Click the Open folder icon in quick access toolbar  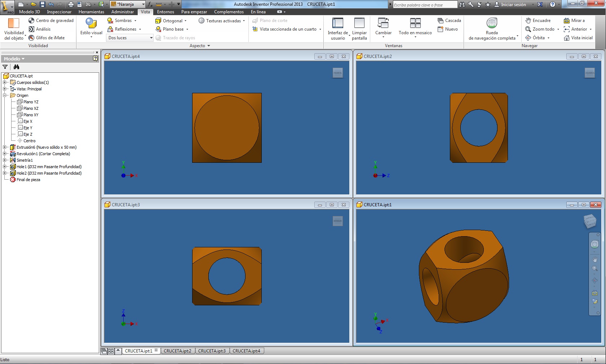34,4
